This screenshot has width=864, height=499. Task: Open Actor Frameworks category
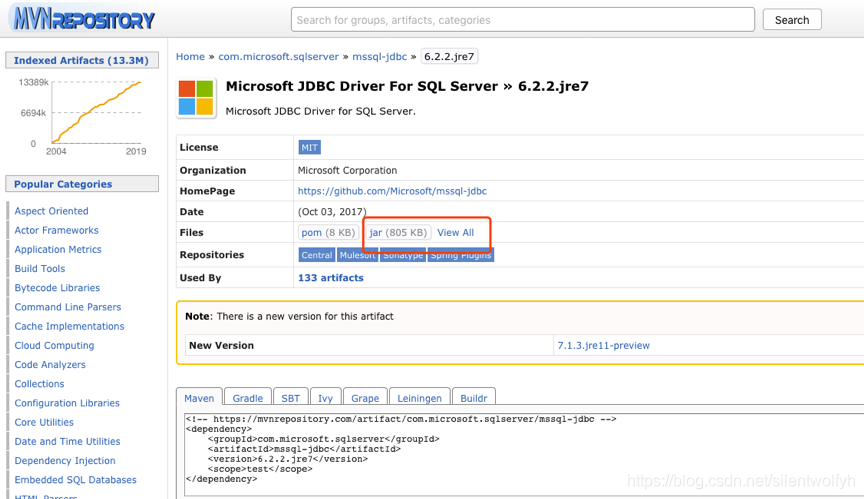point(56,230)
